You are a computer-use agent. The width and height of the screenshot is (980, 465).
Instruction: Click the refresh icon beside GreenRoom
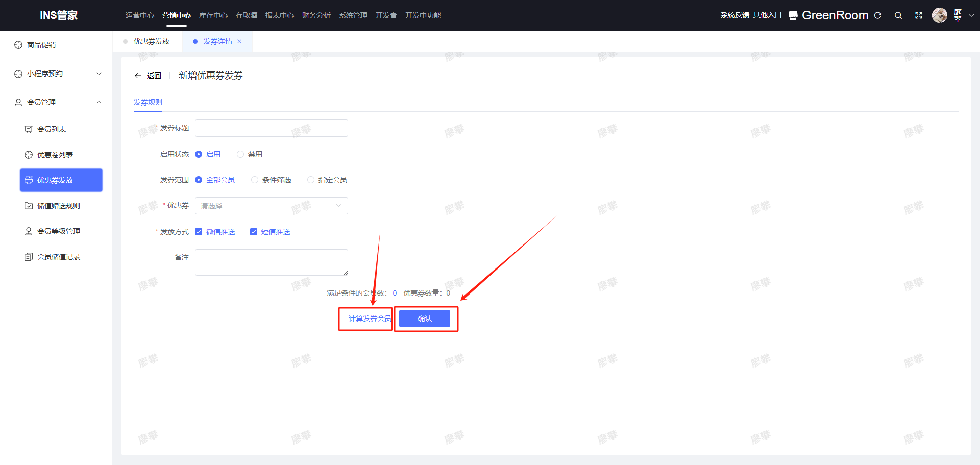tap(877, 15)
